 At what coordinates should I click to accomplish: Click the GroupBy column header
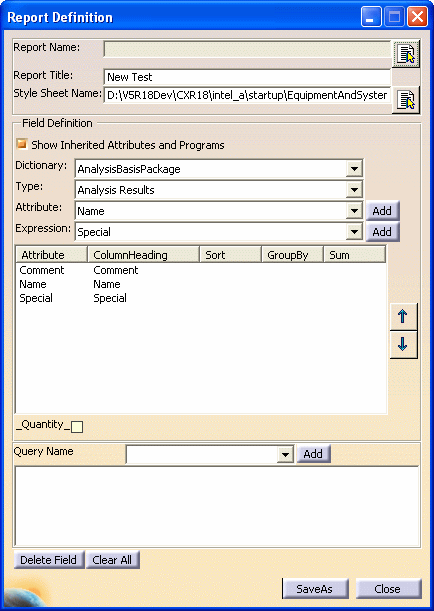tap(292, 255)
